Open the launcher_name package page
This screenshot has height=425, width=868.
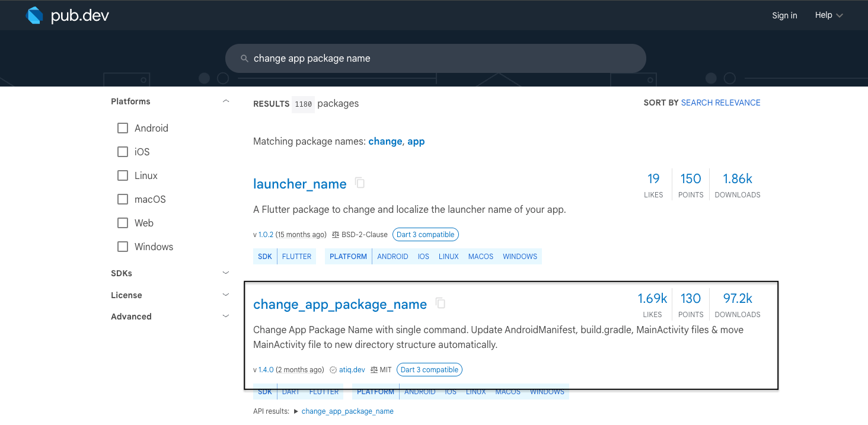[x=299, y=184]
